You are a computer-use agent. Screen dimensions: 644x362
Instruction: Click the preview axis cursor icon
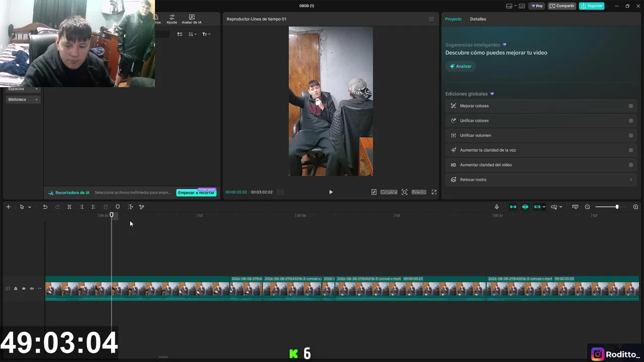[554, 207]
